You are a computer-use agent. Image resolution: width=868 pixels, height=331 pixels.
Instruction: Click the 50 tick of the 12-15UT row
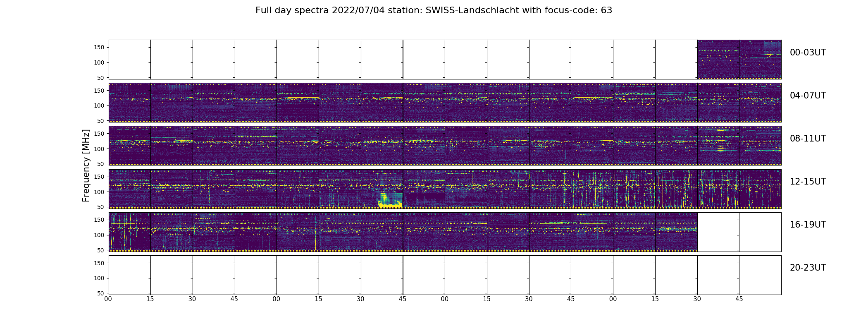(101, 207)
